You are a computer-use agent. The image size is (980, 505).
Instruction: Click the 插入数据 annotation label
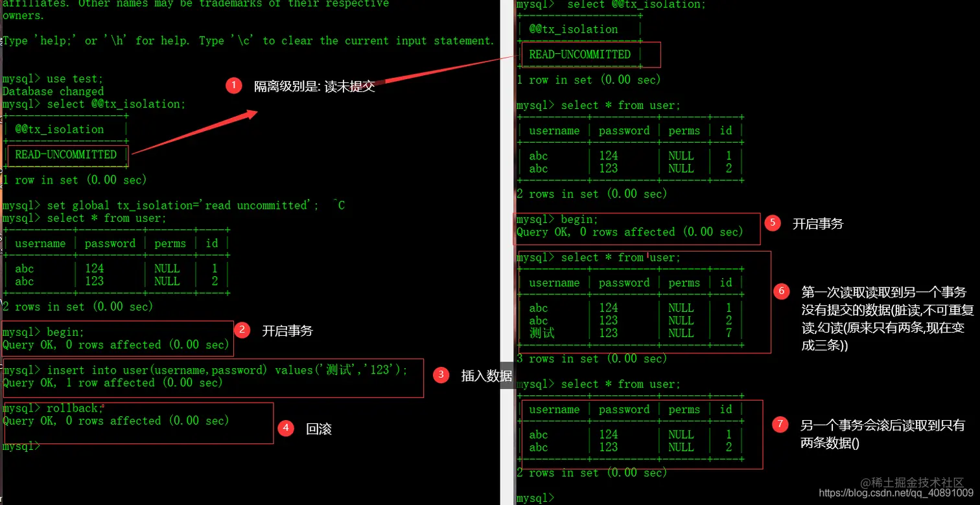[487, 375]
